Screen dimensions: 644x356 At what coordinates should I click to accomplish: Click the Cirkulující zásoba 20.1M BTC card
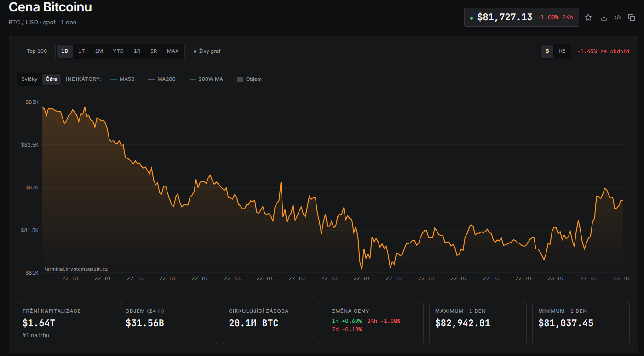point(271,323)
